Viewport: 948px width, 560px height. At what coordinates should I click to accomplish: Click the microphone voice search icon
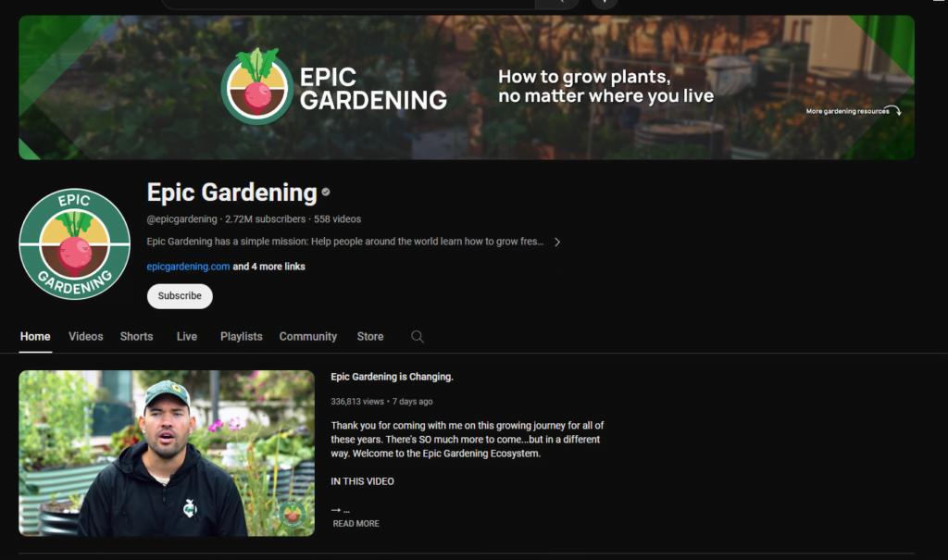tap(605, 3)
